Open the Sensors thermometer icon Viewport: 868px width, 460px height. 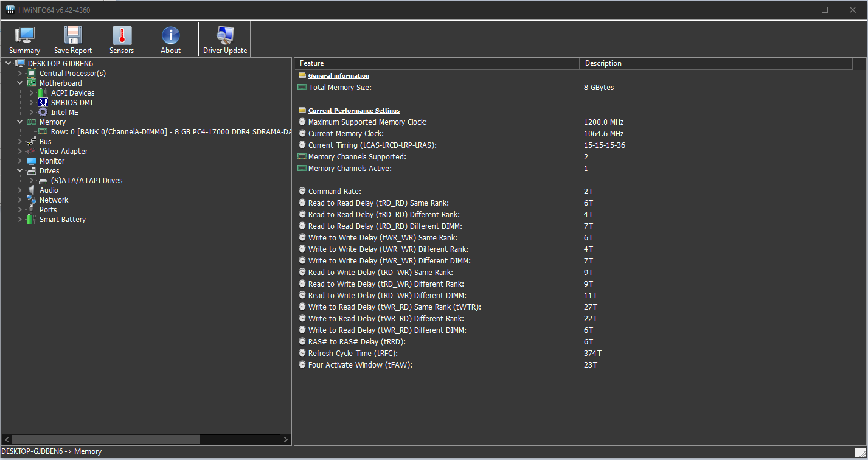coord(122,35)
